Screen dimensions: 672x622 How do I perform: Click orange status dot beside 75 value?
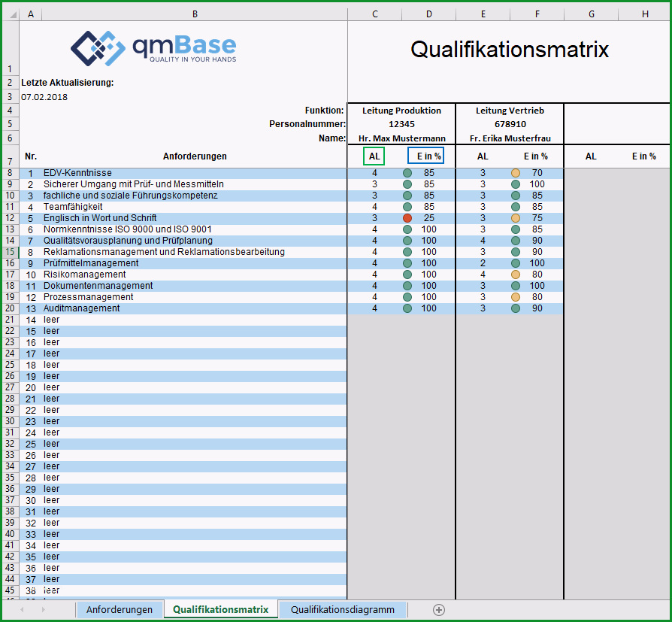(516, 218)
